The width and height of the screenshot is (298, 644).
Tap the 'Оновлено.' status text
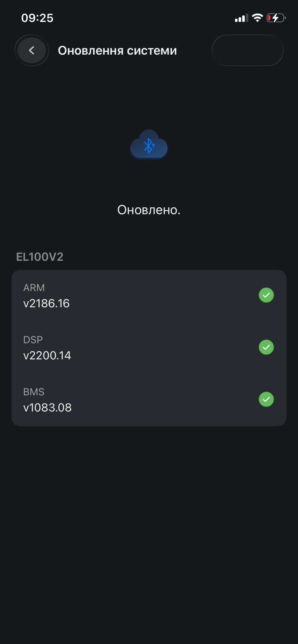click(x=149, y=210)
